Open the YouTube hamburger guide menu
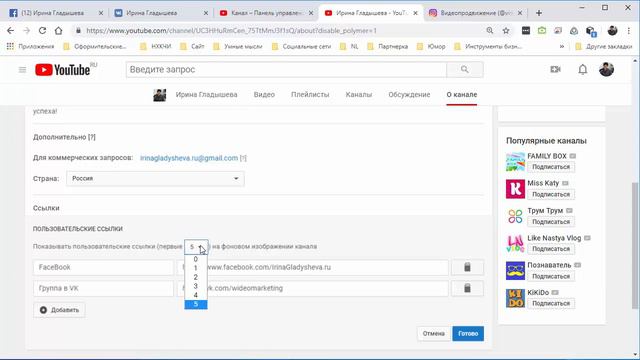Screen dimensions: 640x360 click(22, 70)
